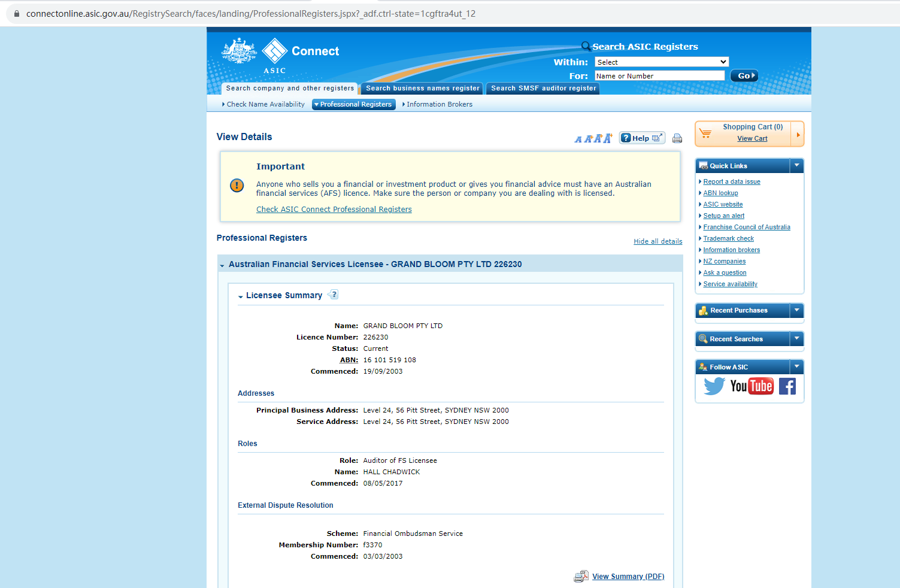Screen dimensions: 900x588
Task: Click the Shopping Cart (0) heading
Action: (753, 127)
